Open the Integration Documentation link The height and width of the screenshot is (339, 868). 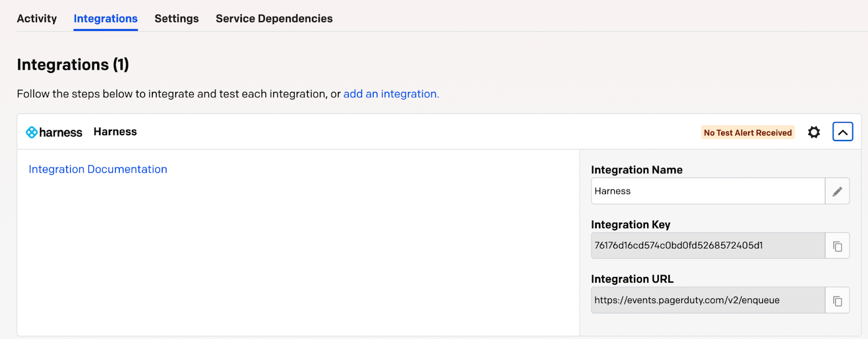[x=98, y=169]
